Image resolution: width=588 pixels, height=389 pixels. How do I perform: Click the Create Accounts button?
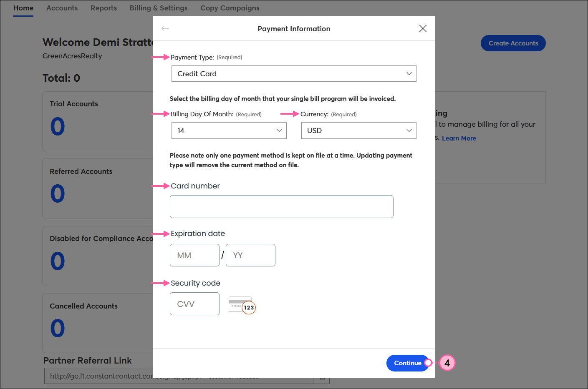click(513, 43)
